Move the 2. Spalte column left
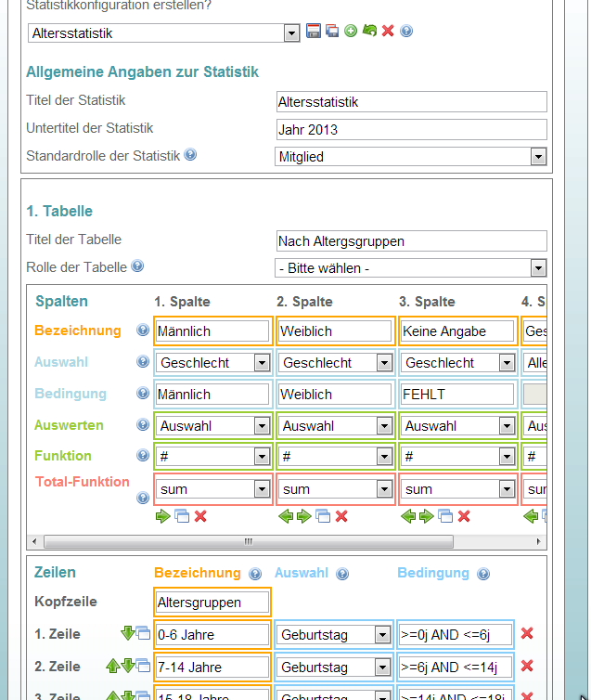The height and width of the screenshot is (700, 591). pos(286,516)
